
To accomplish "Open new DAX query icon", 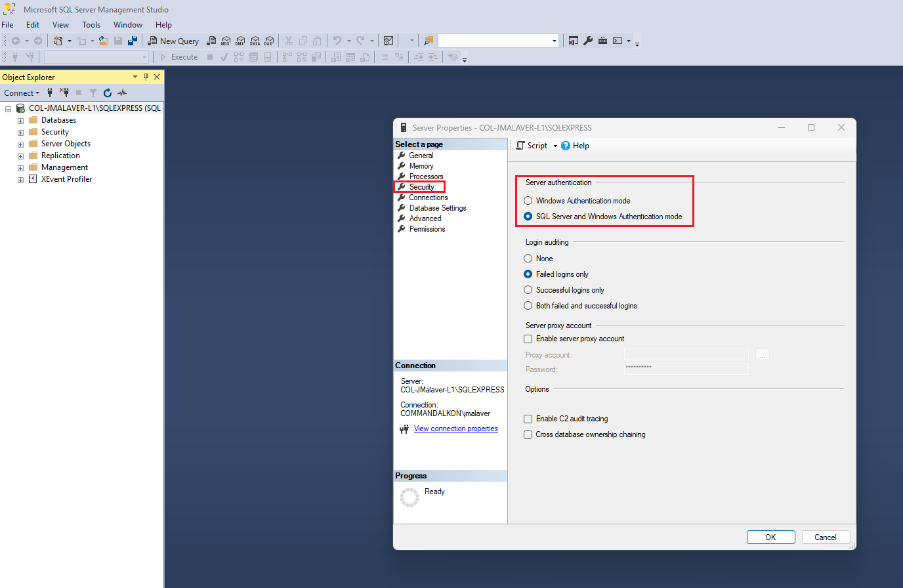I will 269,41.
